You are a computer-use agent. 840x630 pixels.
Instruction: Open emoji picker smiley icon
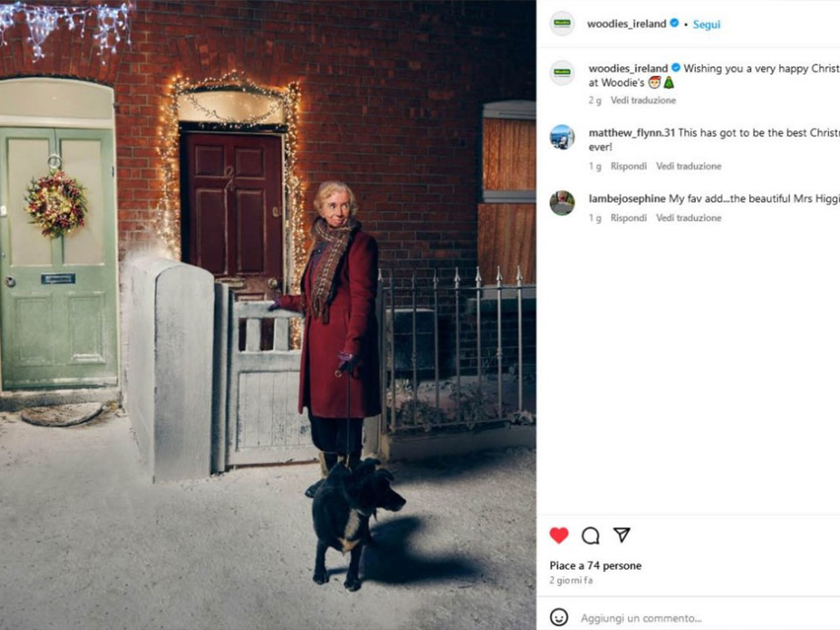(559, 617)
